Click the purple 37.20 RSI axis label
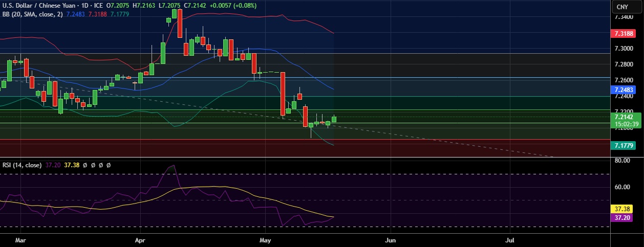The width and height of the screenshot is (644, 247). click(x=621, y=217)
